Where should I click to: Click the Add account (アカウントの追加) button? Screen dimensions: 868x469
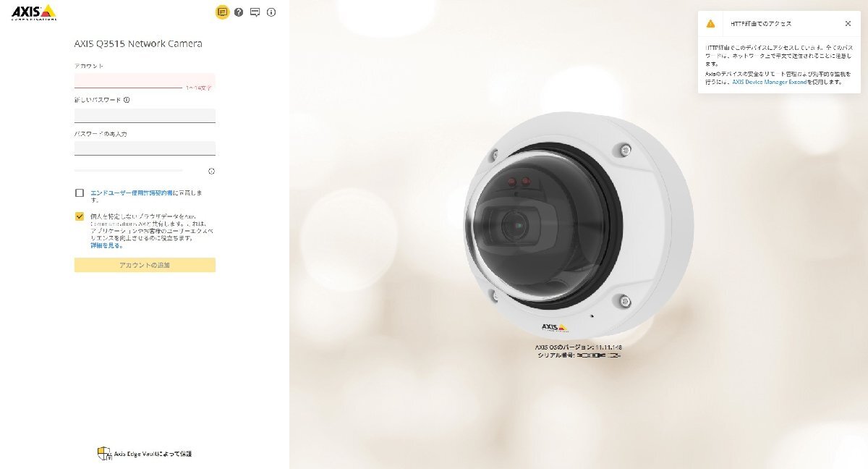coord(145,265)
